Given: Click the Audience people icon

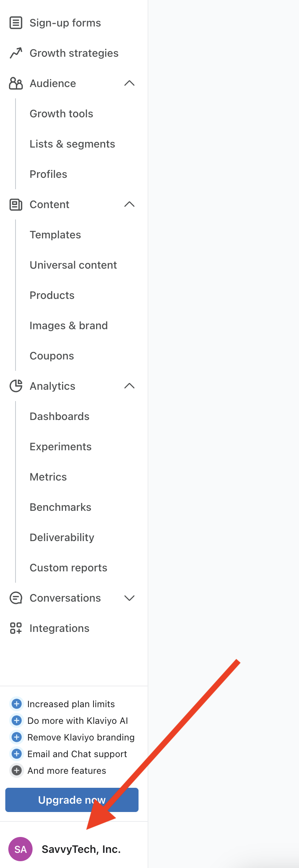Looking at the screenshot, I should coord(16,83).
